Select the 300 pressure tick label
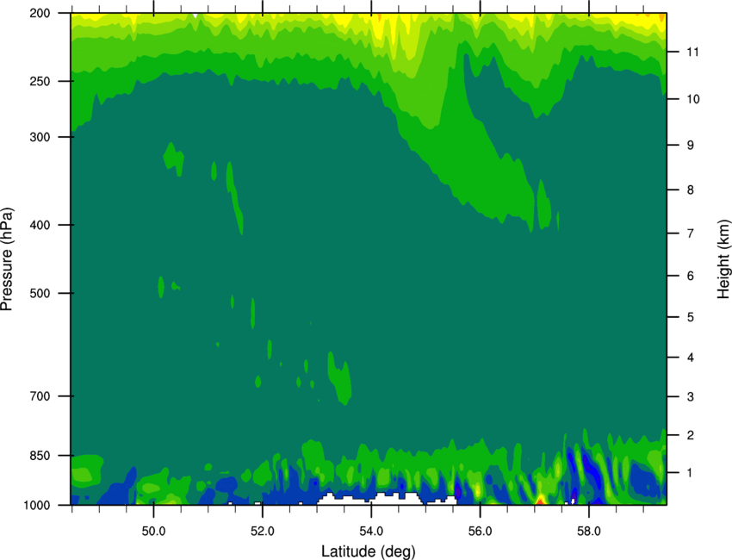Screen dimensions: 732x560 pyautogui.click(x=40, y=137)
